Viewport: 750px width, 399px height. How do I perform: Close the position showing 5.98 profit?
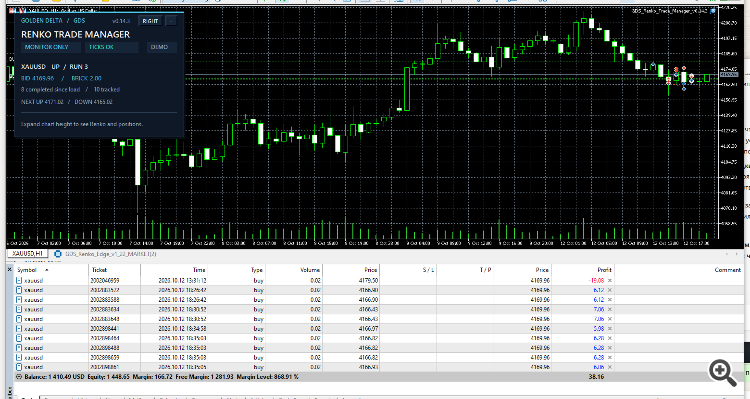pos(610,329)
